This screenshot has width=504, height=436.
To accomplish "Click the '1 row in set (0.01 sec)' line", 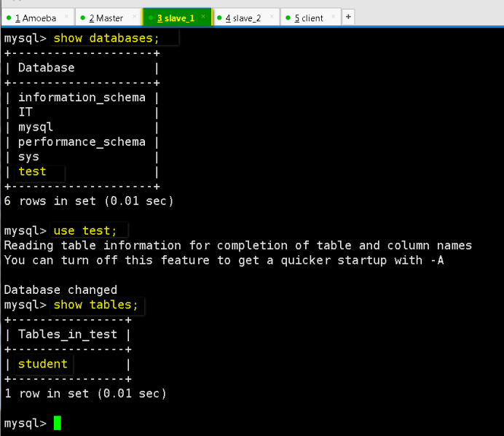I will pos(85,394).
